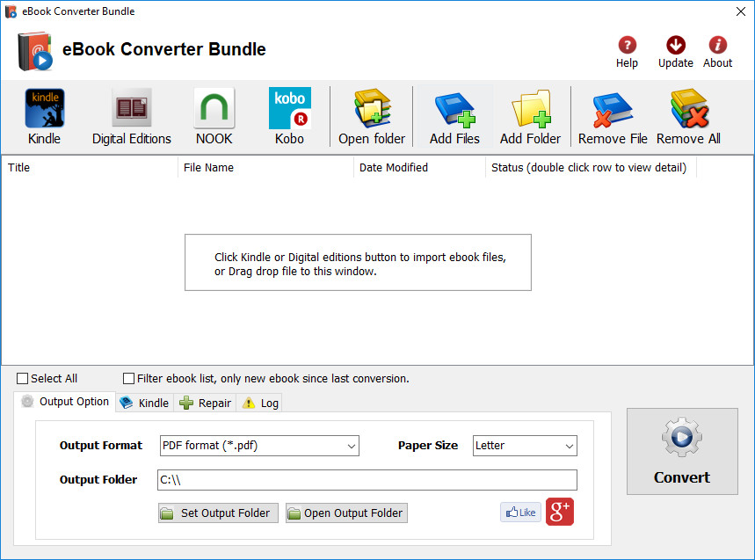Click Add Folder toolbar icon
Viewport: 755px width, 560px height.
(530, 117)
